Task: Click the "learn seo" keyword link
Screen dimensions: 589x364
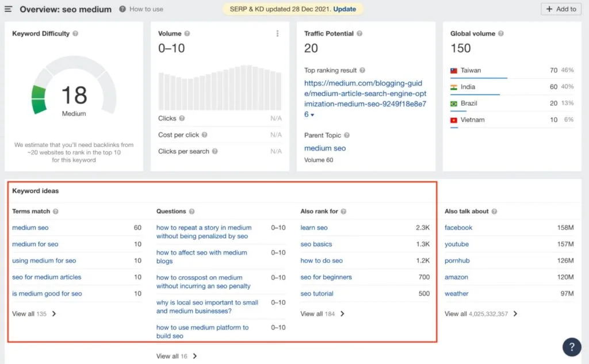Action: coord(314,227)
